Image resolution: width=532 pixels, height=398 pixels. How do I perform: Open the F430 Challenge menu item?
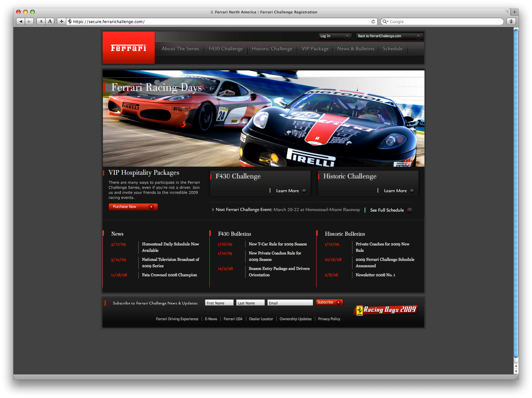(x=226, y=49)
